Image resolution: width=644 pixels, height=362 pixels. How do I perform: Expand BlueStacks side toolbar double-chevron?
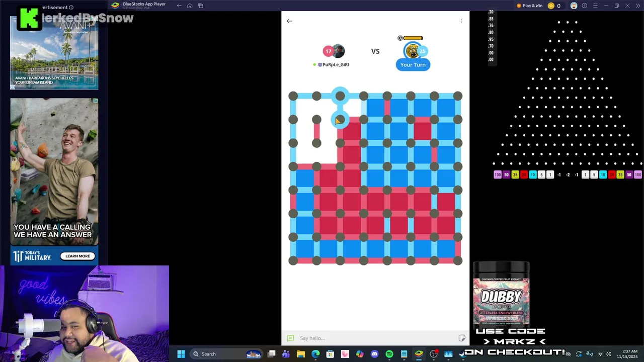pyautogui.click(x=637, y=6)
